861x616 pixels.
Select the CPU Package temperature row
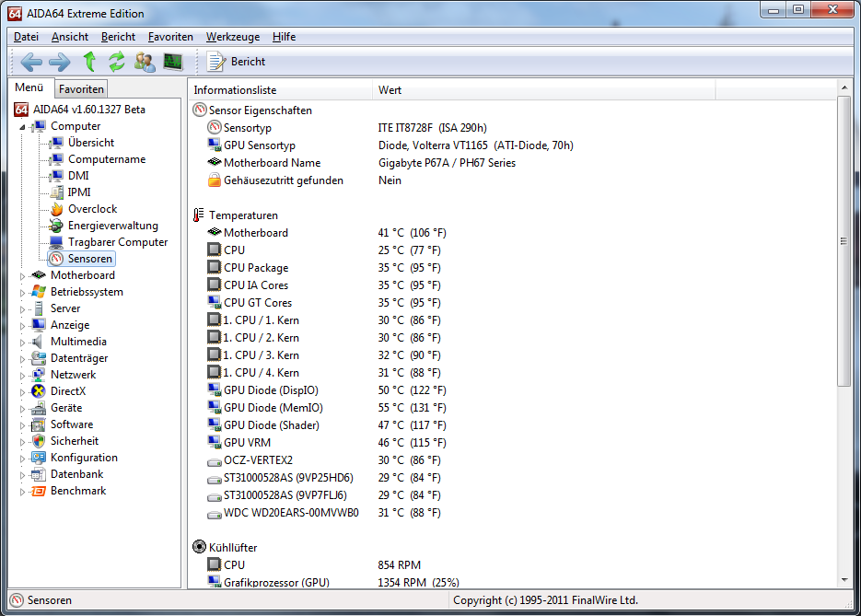pyautogui.click(x=256, y=268)
